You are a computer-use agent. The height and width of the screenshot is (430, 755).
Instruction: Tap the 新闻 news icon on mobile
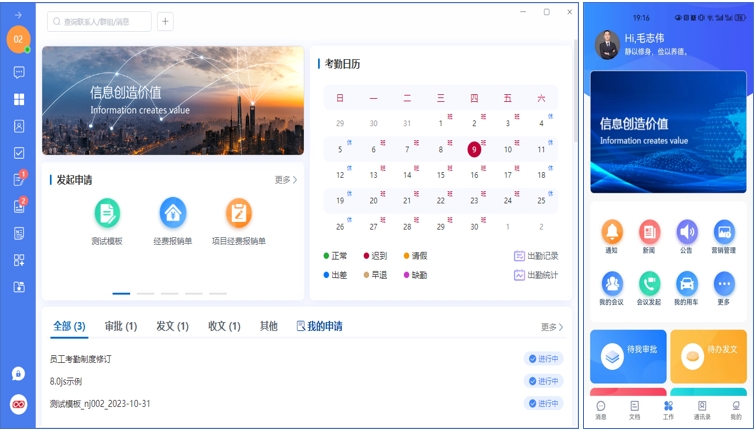(649, 233)
